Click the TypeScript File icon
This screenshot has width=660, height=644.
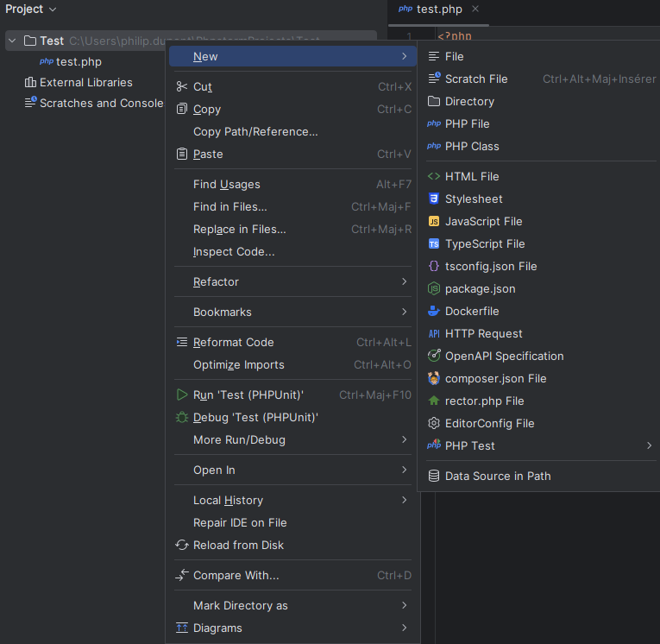pyautogui.click(x=434, y=243)
